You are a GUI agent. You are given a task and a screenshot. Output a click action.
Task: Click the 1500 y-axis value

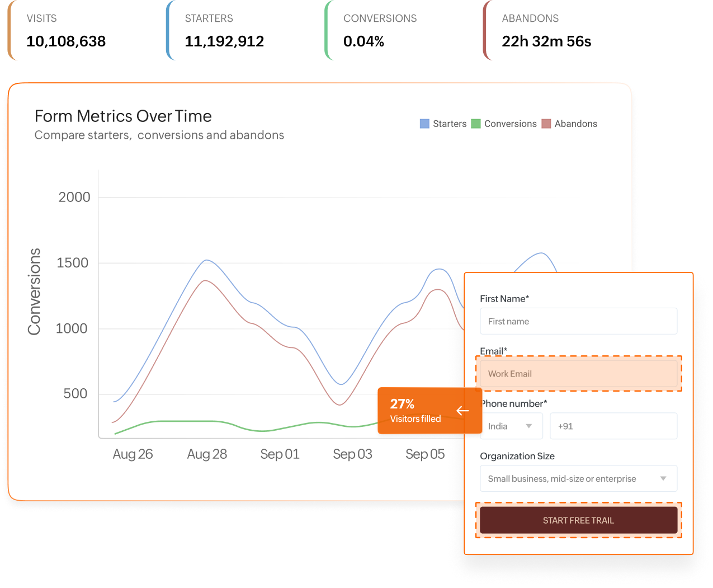73,263
